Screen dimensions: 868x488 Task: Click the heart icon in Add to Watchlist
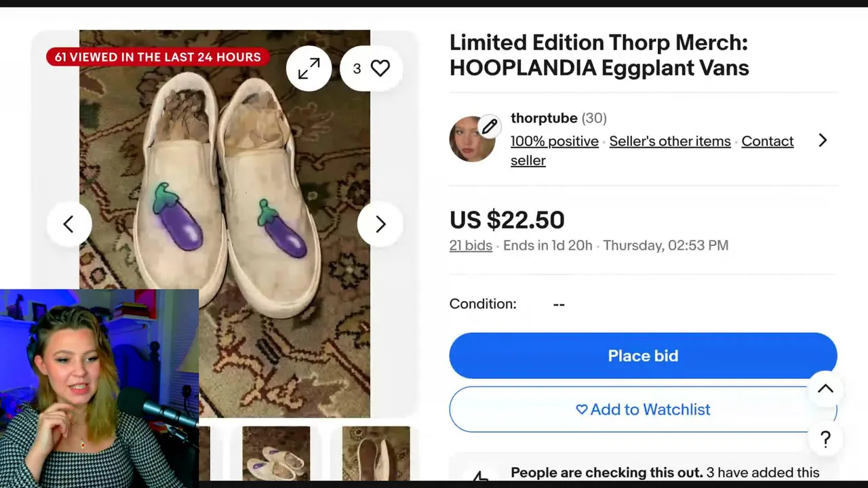pyautogui.click(x=581, y=409)
